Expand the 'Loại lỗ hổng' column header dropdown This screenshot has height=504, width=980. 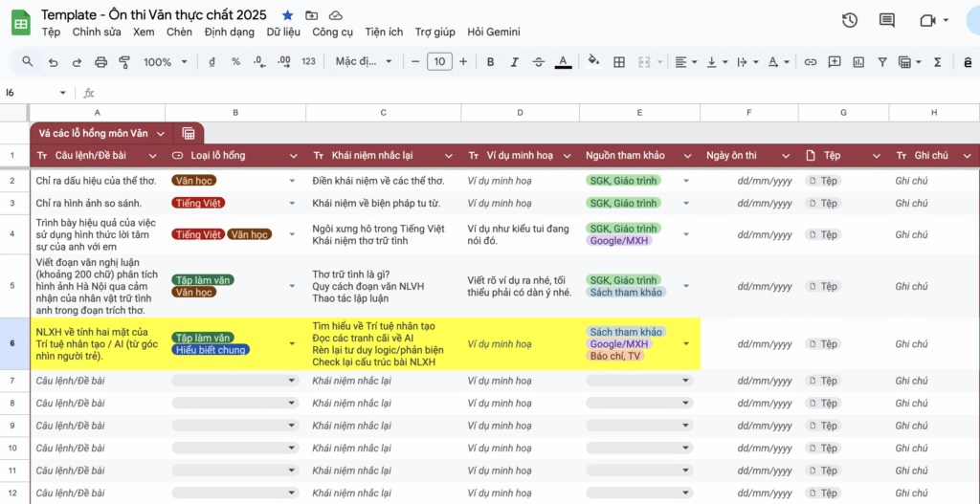click(294, 156)
